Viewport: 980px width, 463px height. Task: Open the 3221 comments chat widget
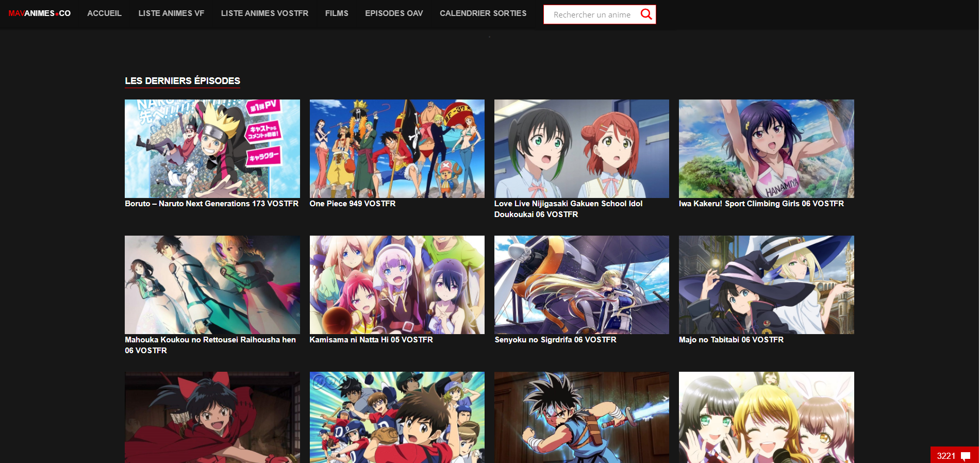point(954,455)
